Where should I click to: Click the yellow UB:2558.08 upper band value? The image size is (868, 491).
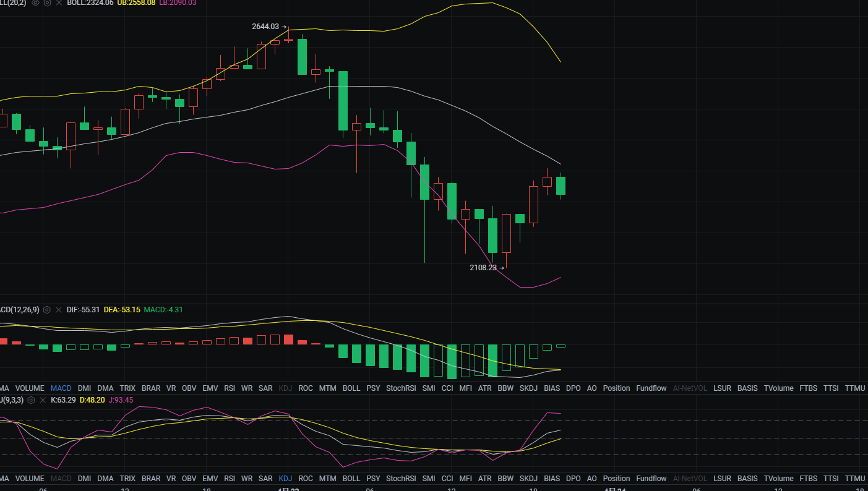click(136, 2)
